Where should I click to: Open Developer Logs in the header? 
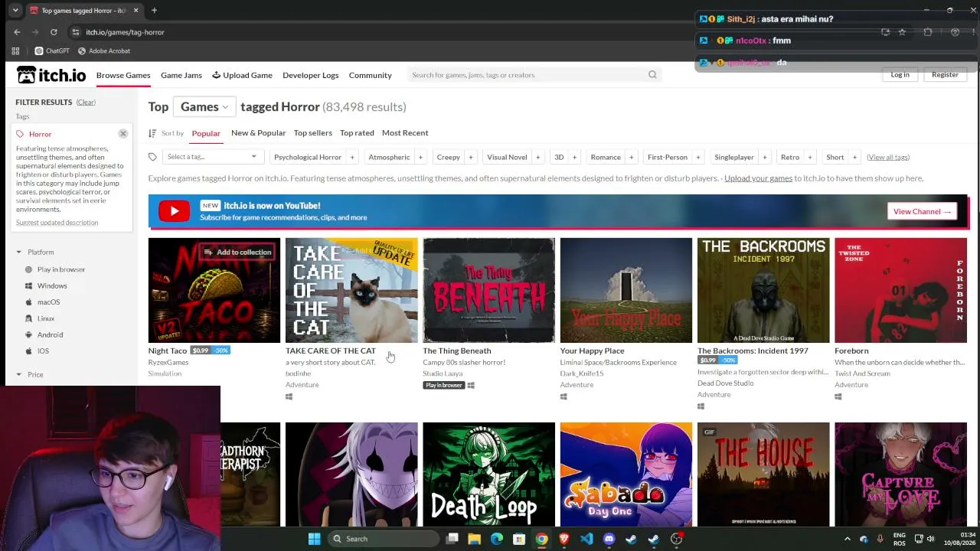coord(310,75)
